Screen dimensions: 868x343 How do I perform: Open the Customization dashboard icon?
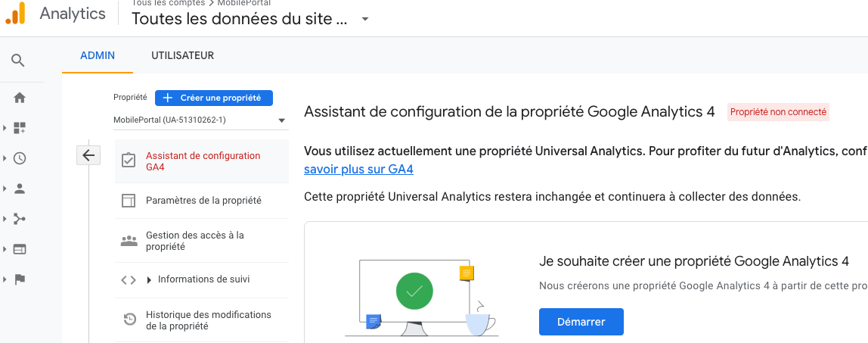pyautogui.click(x=20, y=128)
